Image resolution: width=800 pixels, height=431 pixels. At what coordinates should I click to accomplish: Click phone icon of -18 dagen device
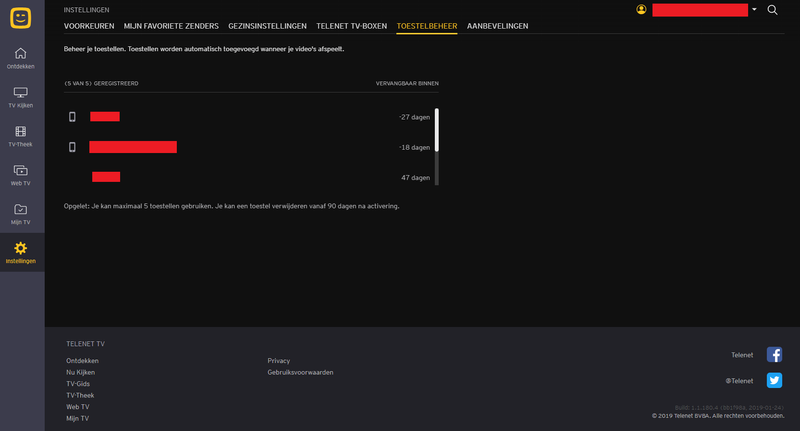click(x=72, y=147)
